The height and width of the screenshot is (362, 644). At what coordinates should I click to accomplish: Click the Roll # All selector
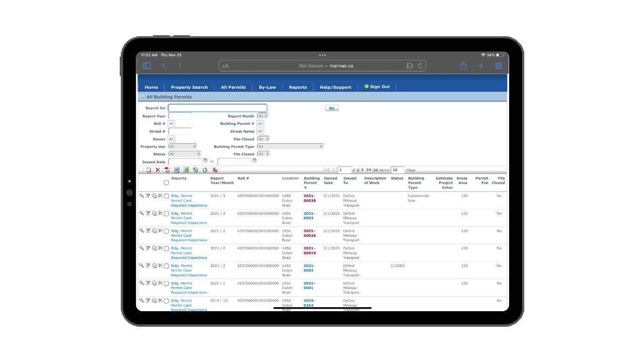point(172,123)
